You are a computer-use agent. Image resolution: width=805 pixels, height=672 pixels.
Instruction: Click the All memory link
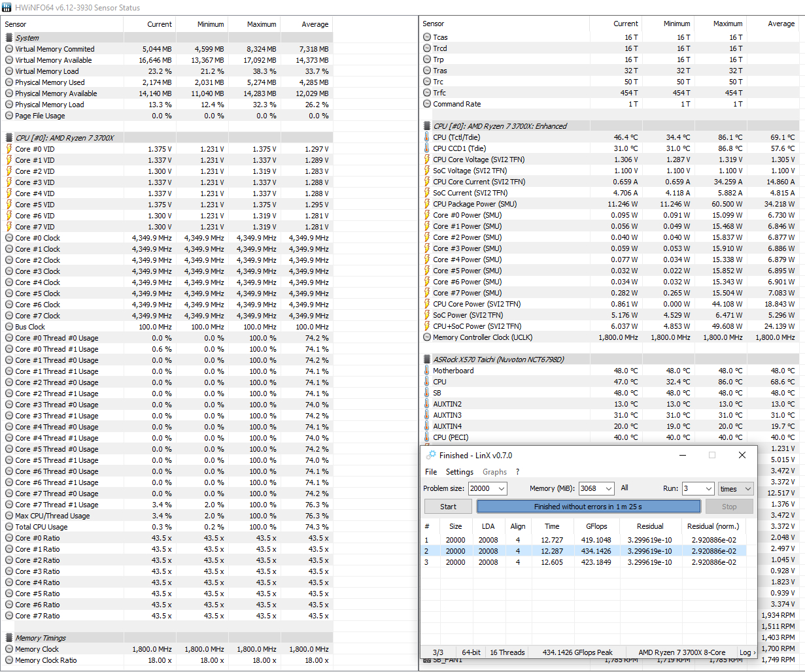pyautogui.click(x=625, y=488)
